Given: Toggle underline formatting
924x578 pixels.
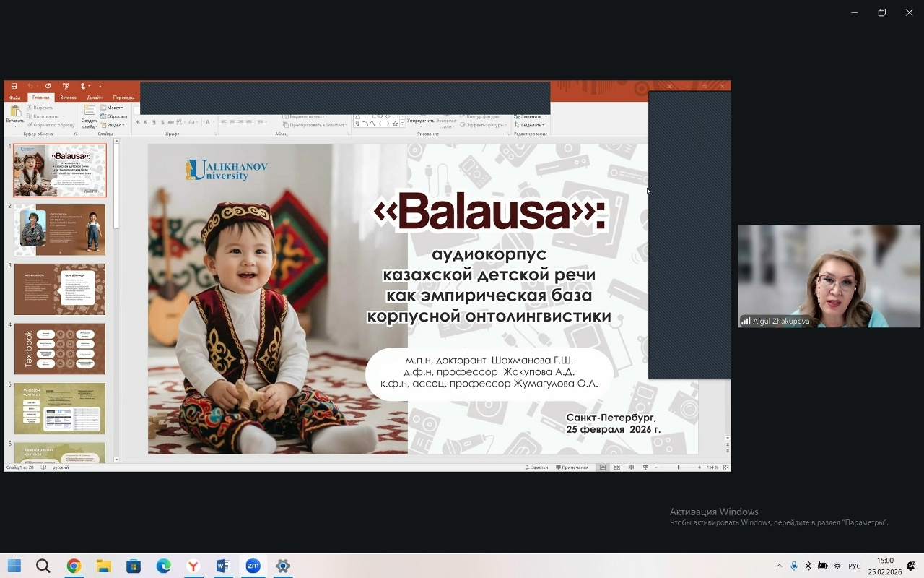Looking at the screenshot, I should tap(154, 121).
